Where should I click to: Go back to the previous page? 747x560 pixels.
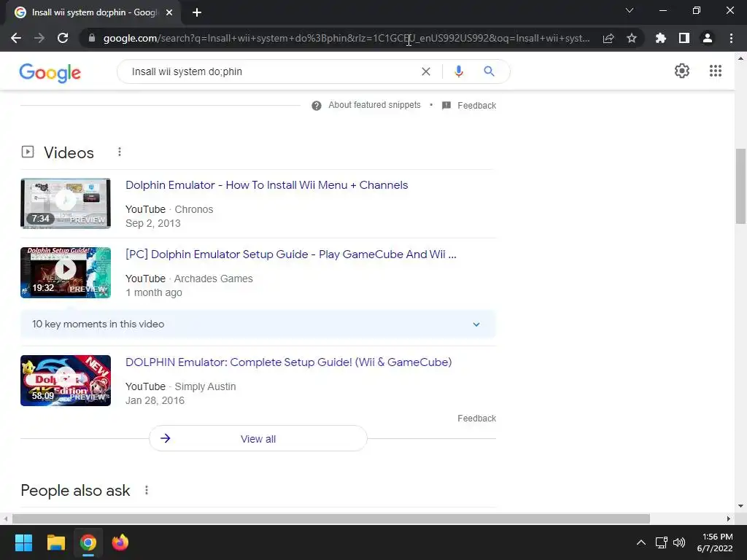tap(16, 38)
